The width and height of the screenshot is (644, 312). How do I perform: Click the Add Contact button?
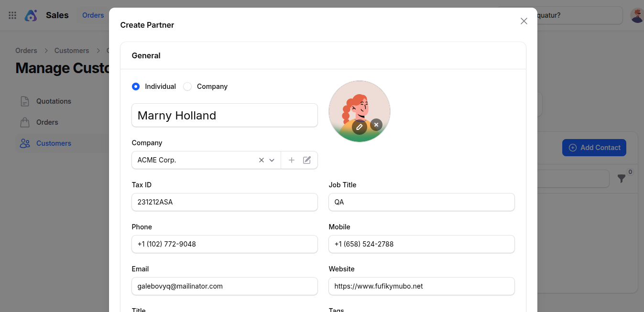pos(594,147)
